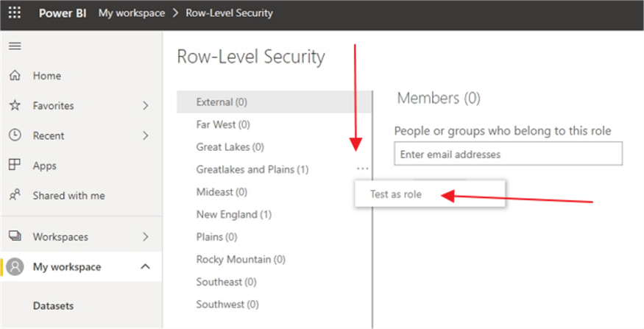Click the Enter email addresses field
This screenshot has height=329, width=644.
508,155
